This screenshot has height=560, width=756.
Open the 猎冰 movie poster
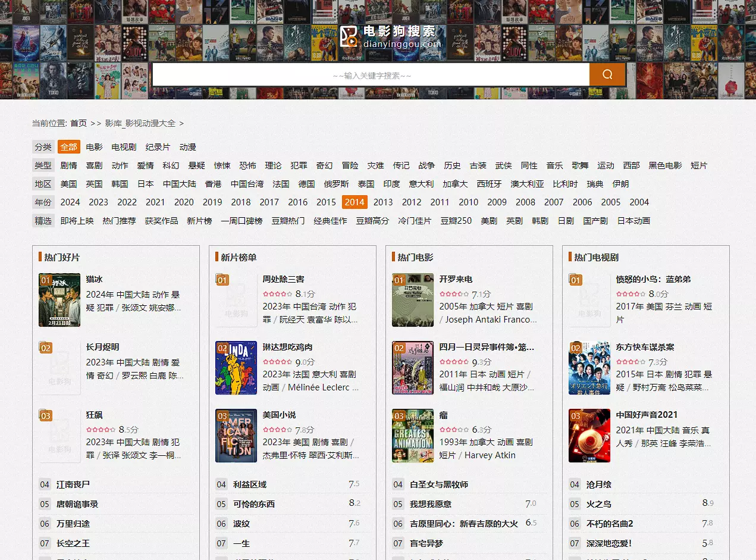pyautogui.click(x=59, y=300)
